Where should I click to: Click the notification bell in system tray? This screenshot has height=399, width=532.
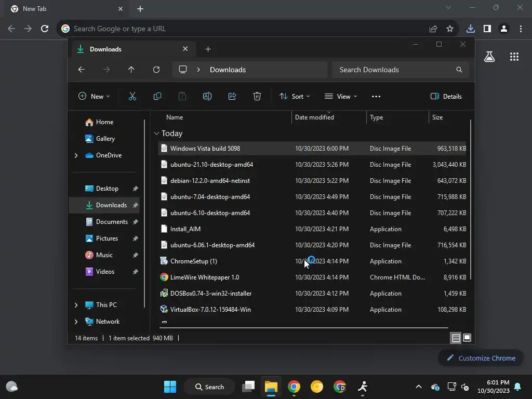[518, 387]
